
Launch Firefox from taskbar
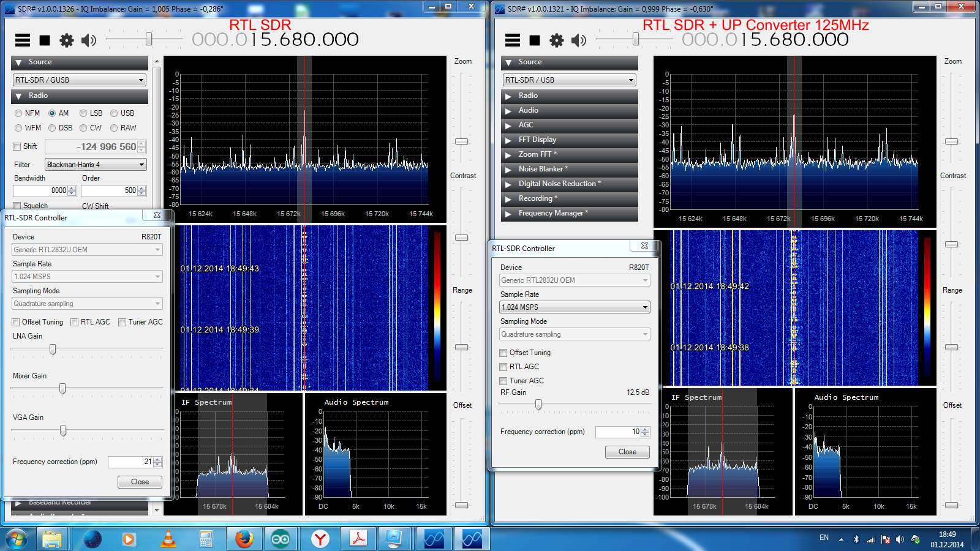point(244,539)
